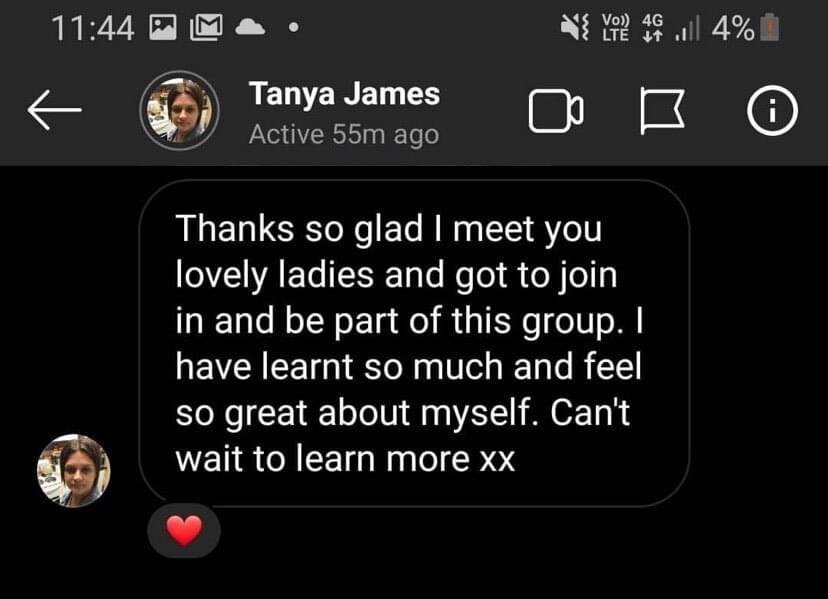Tap the VoLTE status indicator

[616, 27]
